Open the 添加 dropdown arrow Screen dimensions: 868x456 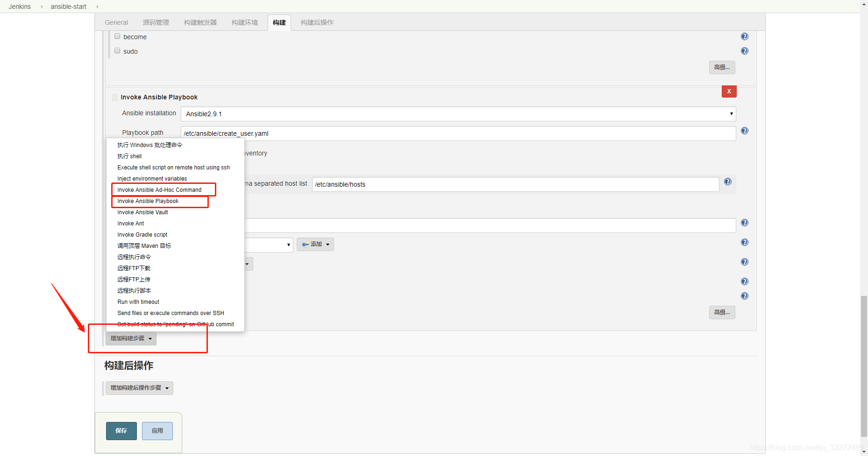pos(327,244)
